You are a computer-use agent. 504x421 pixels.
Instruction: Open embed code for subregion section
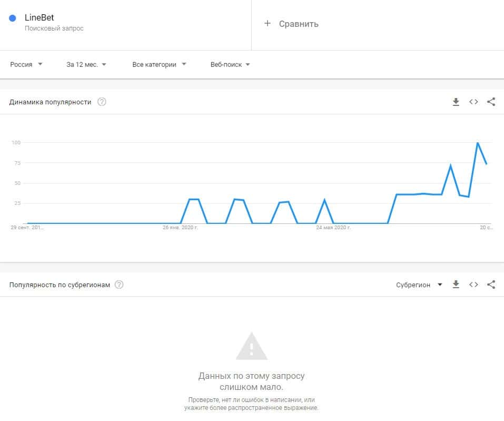(473, 285)
